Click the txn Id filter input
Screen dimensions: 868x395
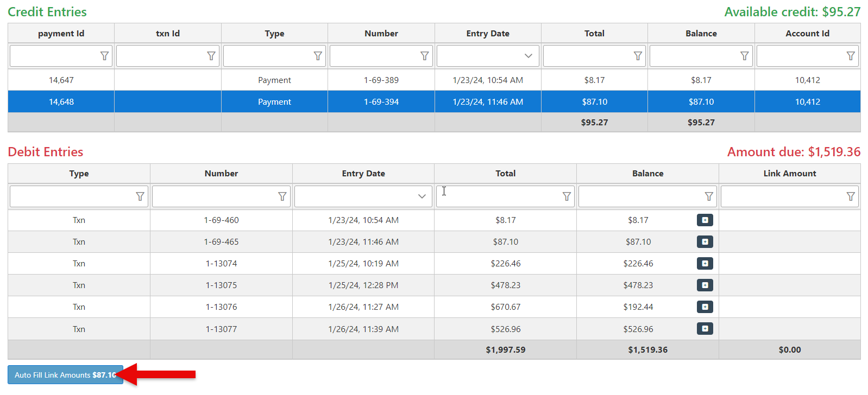pyautogui.click(x=161, y=56)
